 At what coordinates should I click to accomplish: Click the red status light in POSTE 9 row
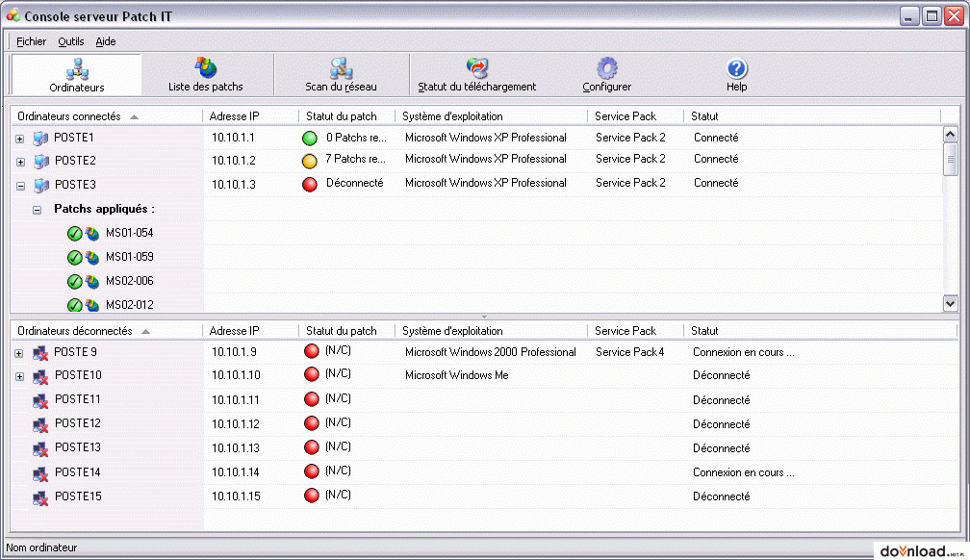[312, 351]
